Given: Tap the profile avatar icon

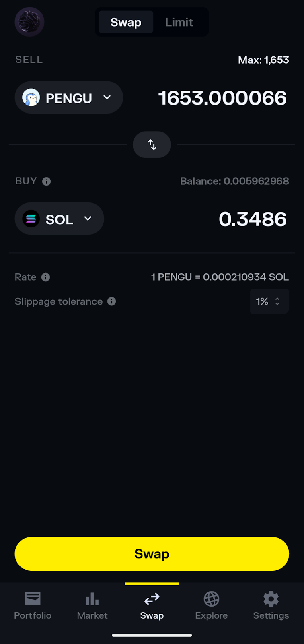Looking at the screenshot, I should coord(29,22).
